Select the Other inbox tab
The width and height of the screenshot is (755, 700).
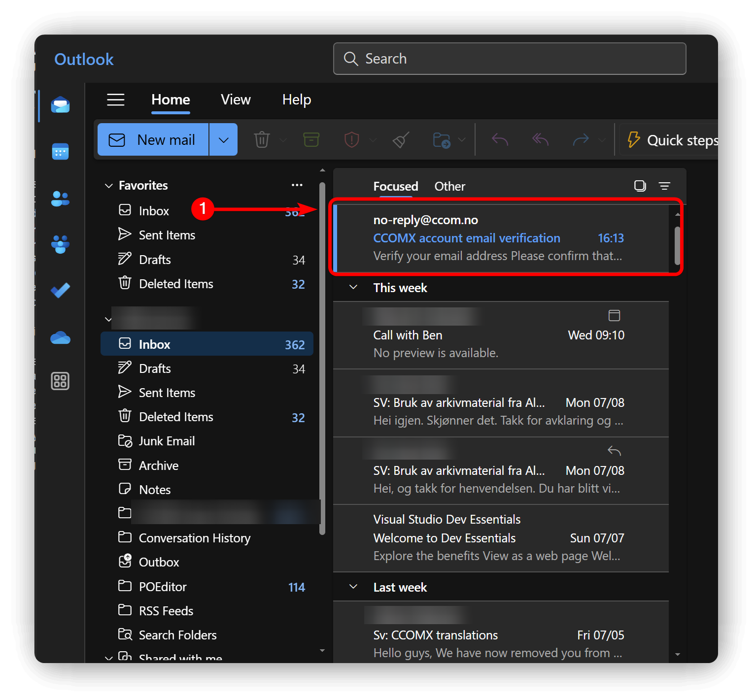point(449,186)
